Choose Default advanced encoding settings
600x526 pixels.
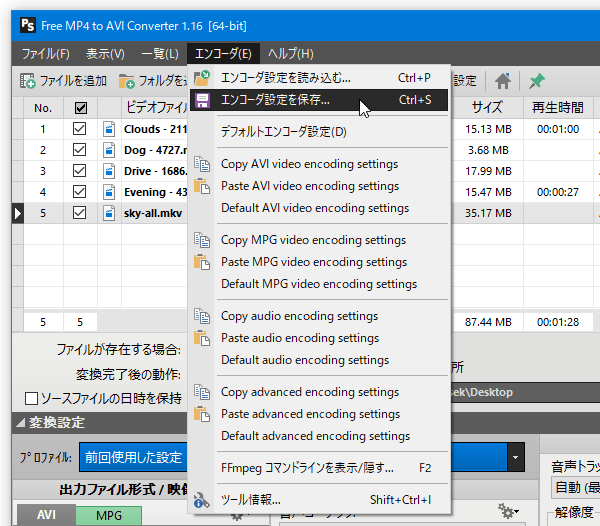319,436
